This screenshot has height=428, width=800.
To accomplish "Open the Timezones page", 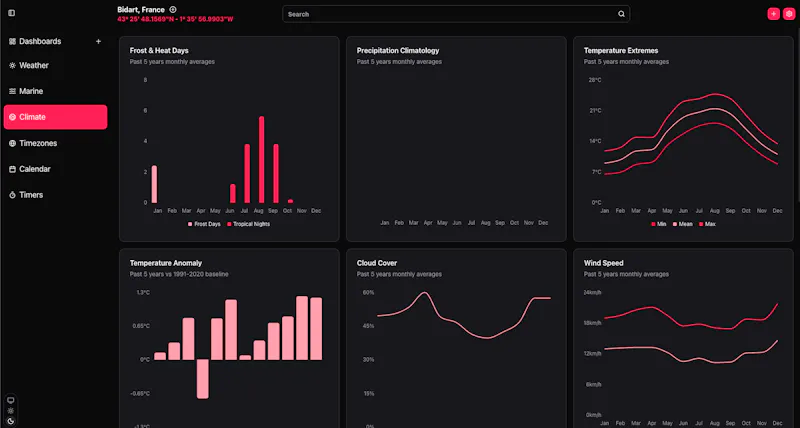I will click(55, 143).
